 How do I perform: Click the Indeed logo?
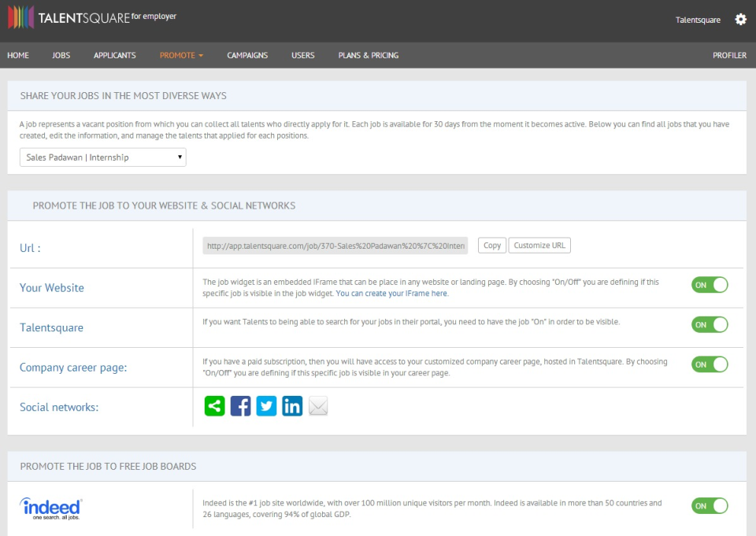pos(50,508)
